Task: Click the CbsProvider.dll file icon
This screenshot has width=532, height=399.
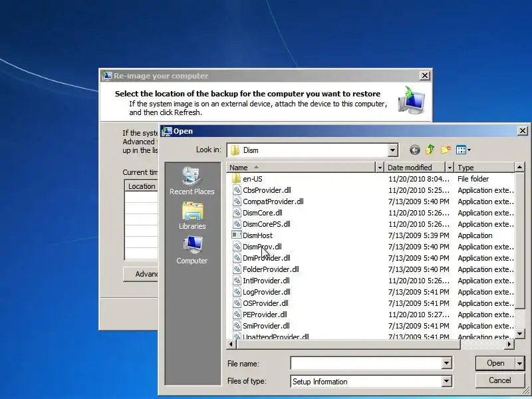Action: [x=237, y=190]
